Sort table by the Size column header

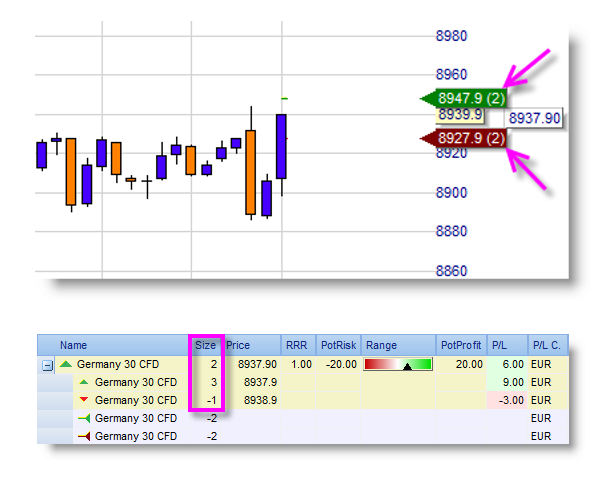[206, 346]
